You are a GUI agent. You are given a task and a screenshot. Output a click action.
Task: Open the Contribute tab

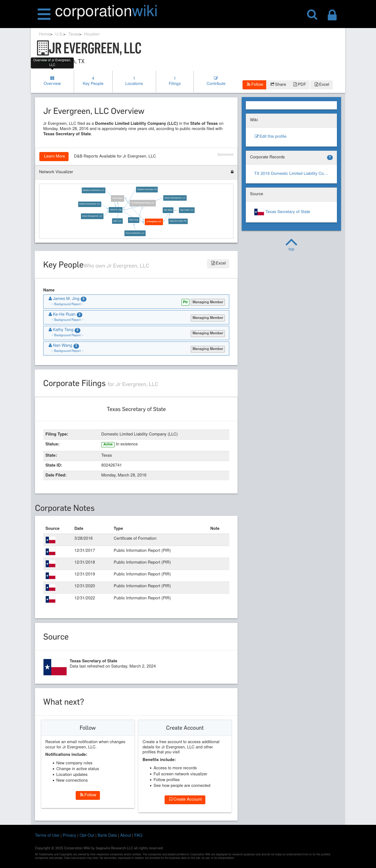pos(216,81)
